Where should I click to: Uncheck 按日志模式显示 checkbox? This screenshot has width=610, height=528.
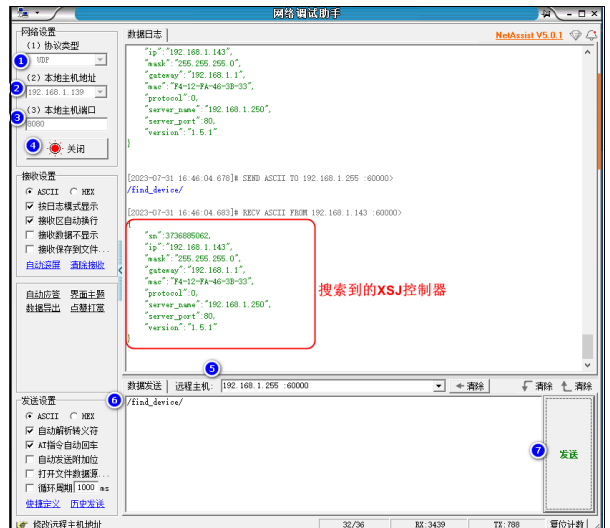(x=30, y=206)
